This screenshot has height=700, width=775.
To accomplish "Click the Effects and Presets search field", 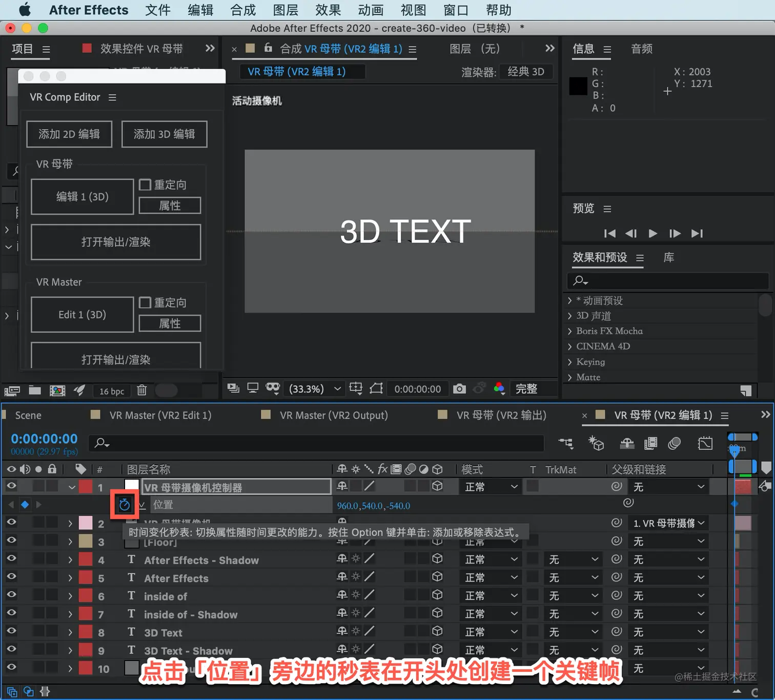I will 668,281.
